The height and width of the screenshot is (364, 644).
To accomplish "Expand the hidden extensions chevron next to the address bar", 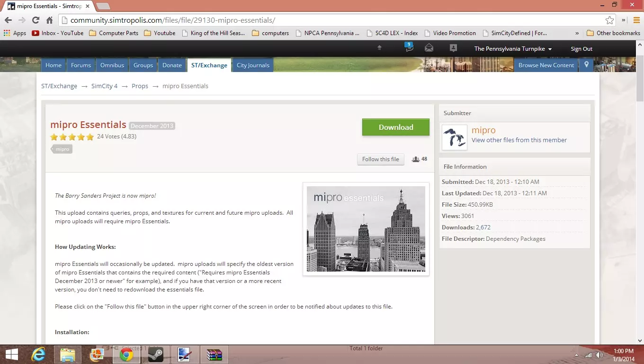I will [624, 20].
